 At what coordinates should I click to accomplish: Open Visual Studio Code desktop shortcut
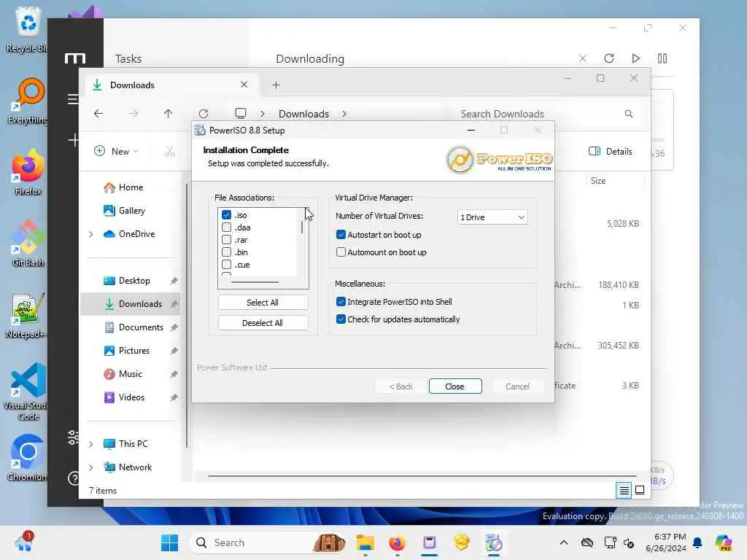tap(26, 392)
